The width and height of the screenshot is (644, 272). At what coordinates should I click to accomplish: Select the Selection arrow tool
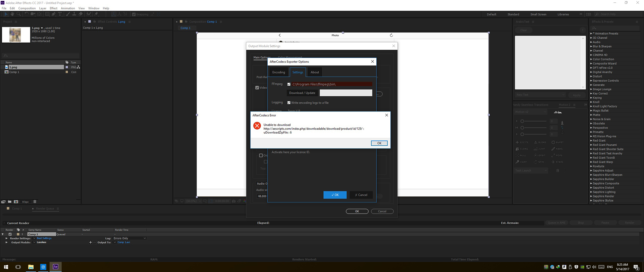tap(6, 14)
